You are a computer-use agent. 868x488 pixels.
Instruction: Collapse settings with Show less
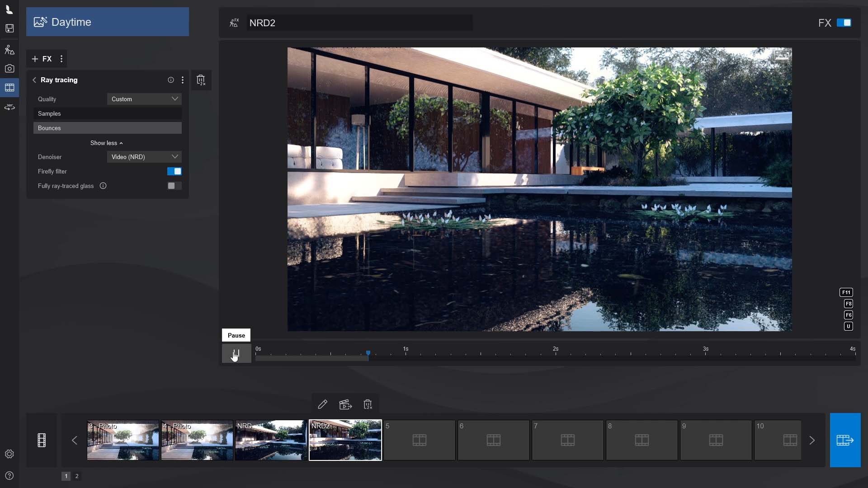click(x=107, y=143)
